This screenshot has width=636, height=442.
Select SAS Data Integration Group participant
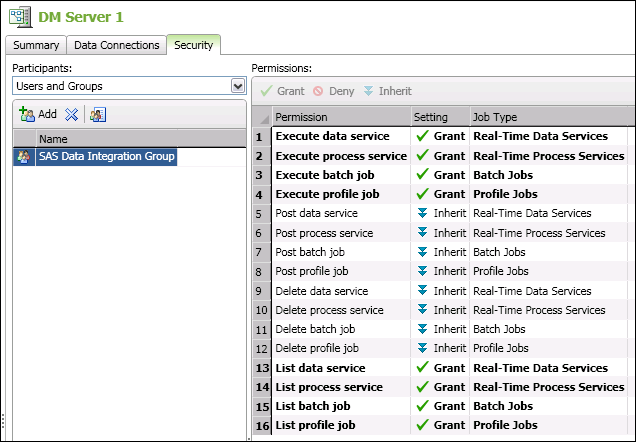click(x=106, y=156)
